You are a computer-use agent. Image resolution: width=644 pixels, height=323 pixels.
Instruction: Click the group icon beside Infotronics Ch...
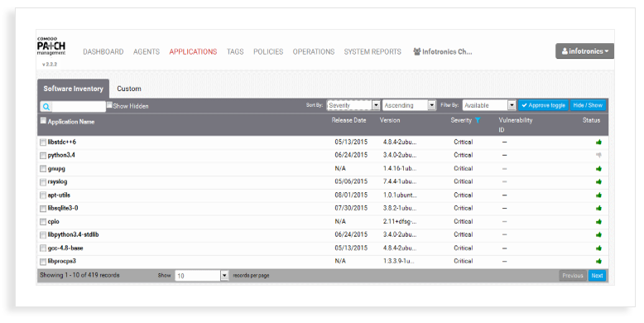click(417, 52)
